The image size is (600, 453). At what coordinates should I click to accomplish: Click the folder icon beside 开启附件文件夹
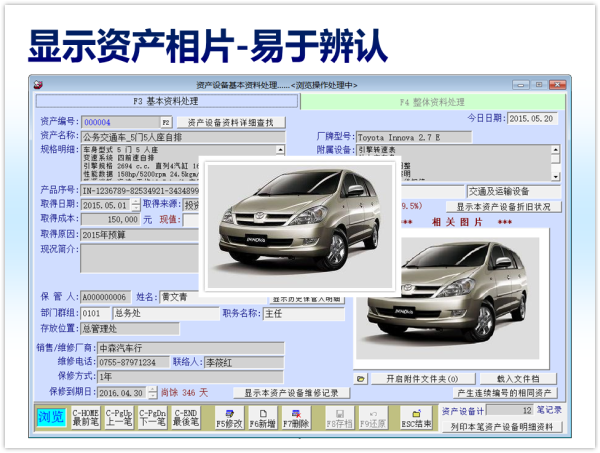coord(360,379)
